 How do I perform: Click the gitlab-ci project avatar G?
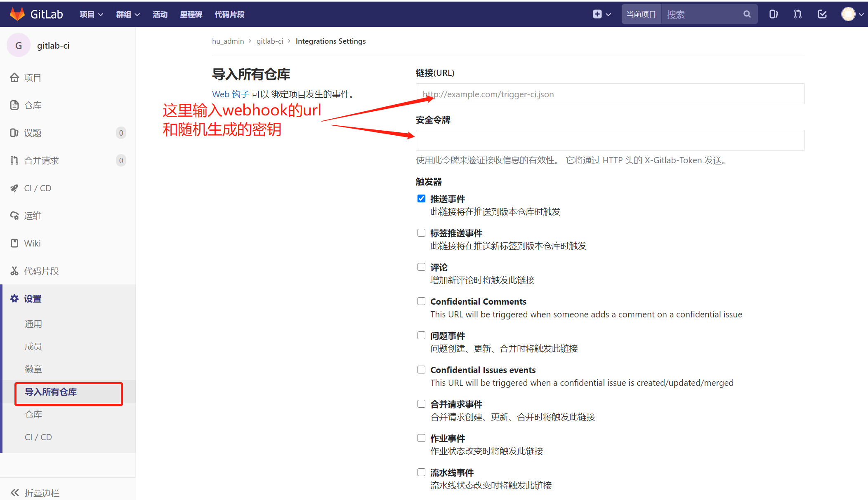pos(19,45)
